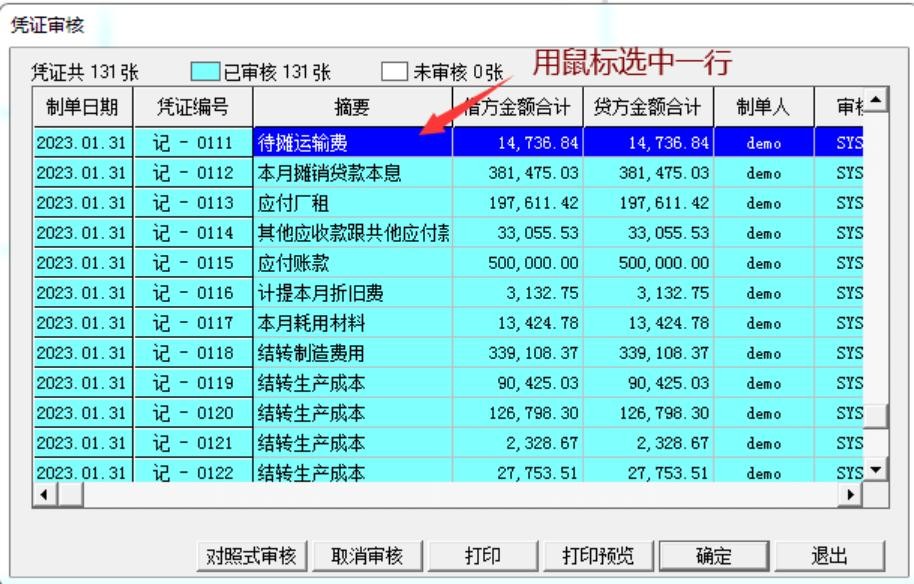The image size is (914, 584).
Task: Select voucher 记-0118 结转制造费用 row
Action: 448,353
